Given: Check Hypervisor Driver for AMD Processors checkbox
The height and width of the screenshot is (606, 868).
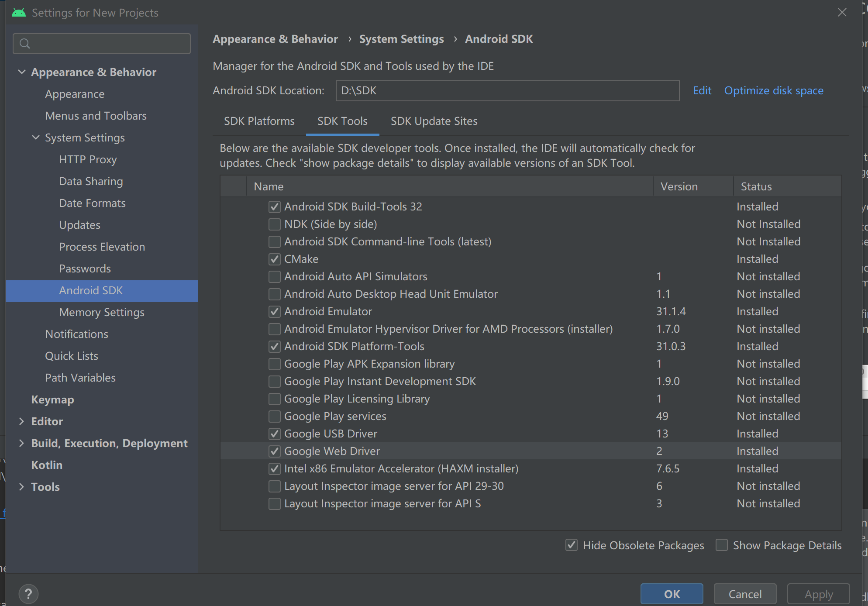Looking at the screenshot, I should pyautogui.click(x=274, y=329).
